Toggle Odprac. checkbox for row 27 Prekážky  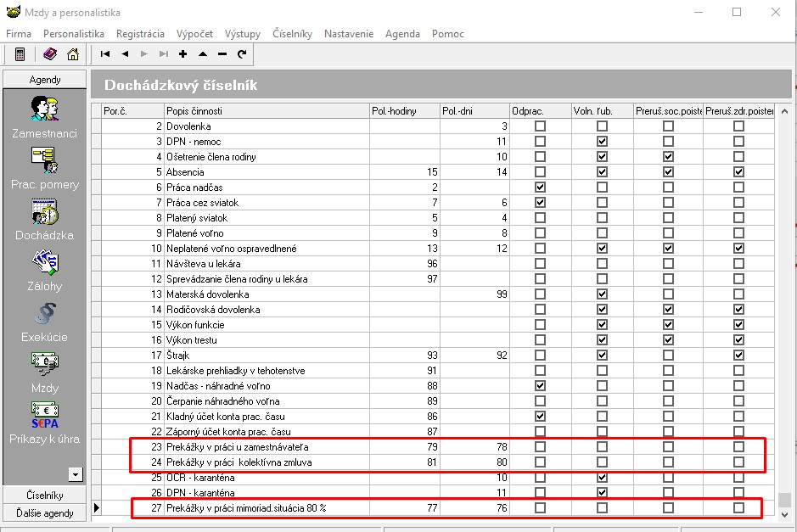[x=541, y=507]
